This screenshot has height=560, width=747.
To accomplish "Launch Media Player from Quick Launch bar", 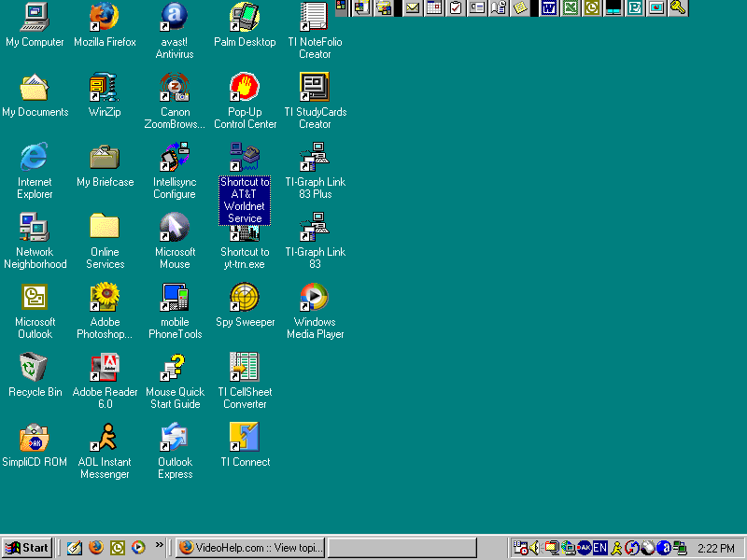I will (x=138, y=548).
